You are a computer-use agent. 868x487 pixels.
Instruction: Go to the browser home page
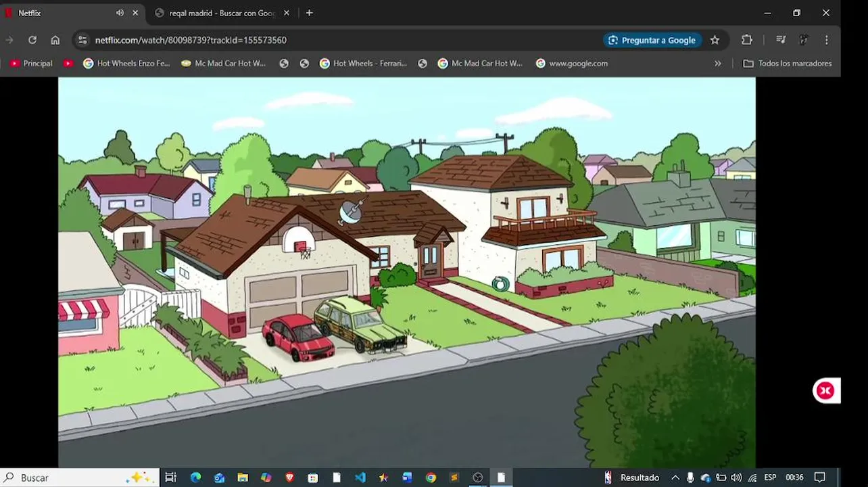coord(55,40)
